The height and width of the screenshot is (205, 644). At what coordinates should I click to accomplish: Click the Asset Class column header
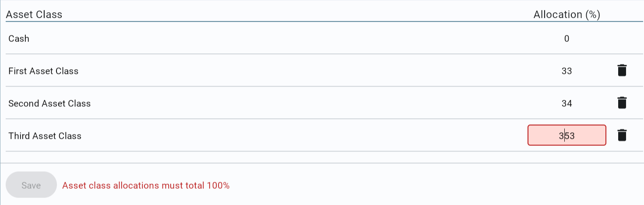(x=34, y=14)
